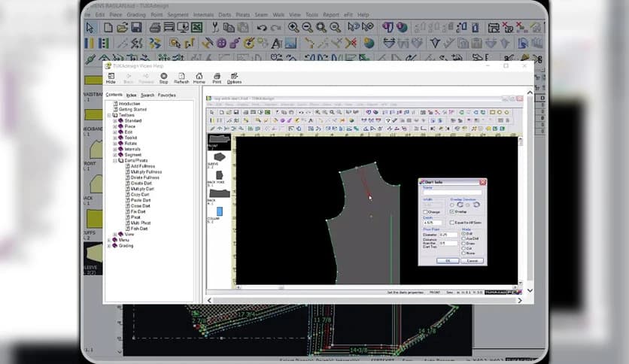Click the Hide button in help toolbar
This screenshot has height=364, width=629.
coord(111,77)
